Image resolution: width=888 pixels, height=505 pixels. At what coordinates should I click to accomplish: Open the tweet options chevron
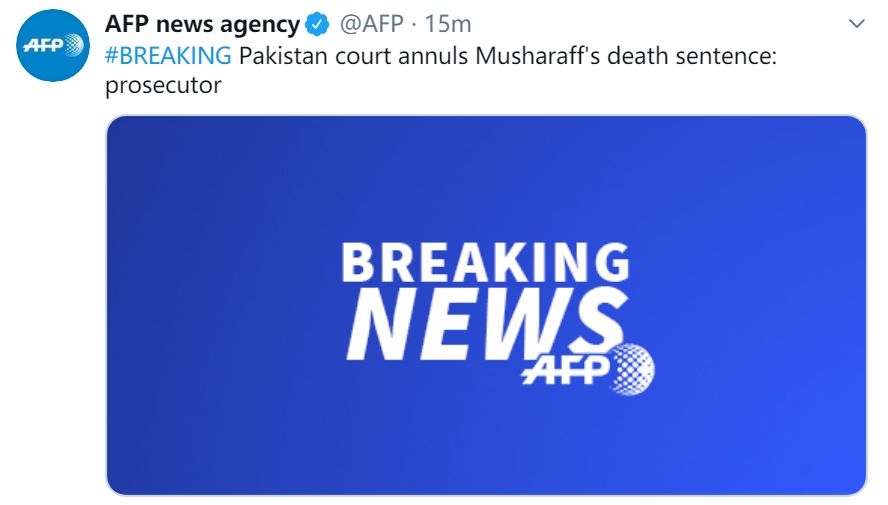(x=856, y=24)
